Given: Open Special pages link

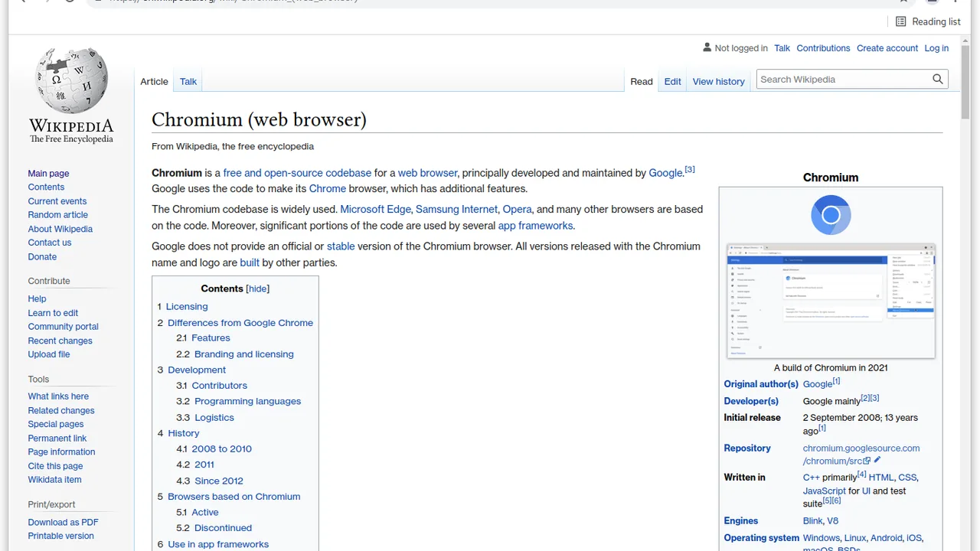Looking at the screenshot, I should (56, 425).
